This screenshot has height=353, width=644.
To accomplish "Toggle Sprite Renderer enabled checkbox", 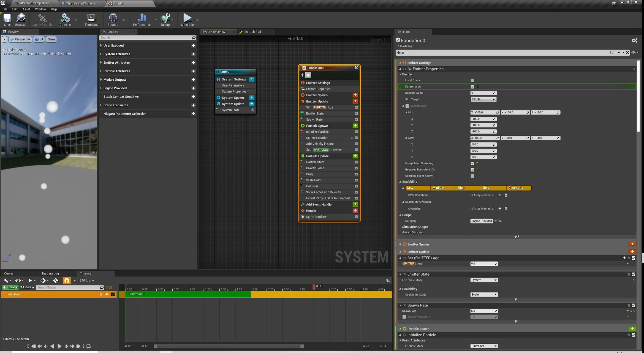I will (x=356, y=217).
